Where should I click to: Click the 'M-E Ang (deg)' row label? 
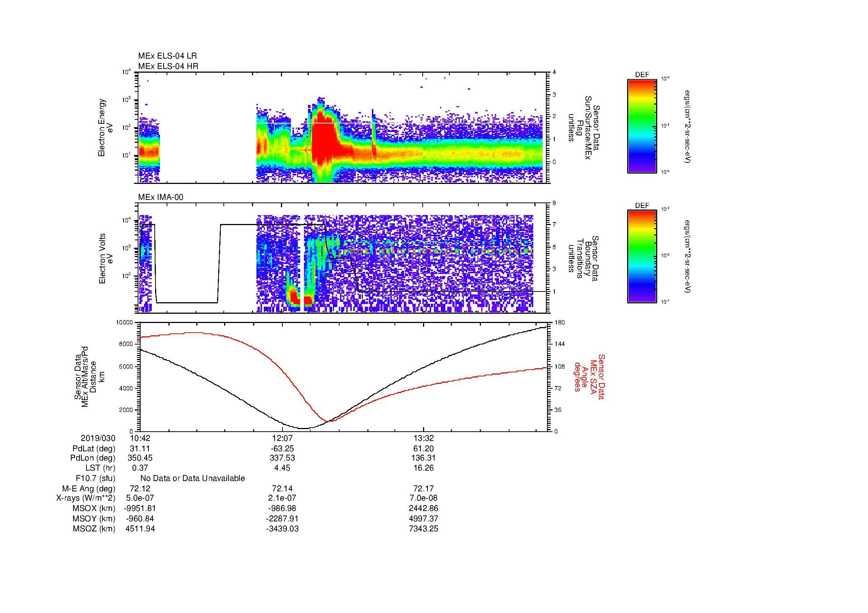(88, 489)
